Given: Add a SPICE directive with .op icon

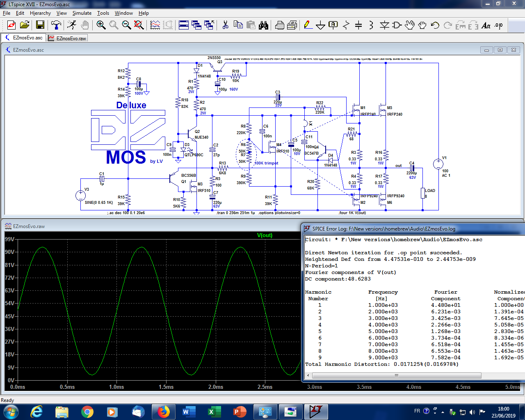Looking at the screenshot, I should (x=498, y=25).
